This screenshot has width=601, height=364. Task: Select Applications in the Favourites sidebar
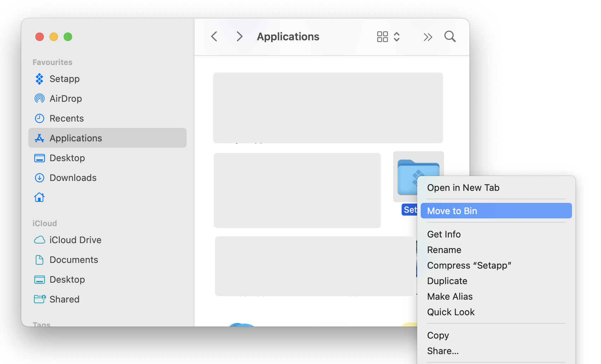pyautogui.click(x=76, y=138)
